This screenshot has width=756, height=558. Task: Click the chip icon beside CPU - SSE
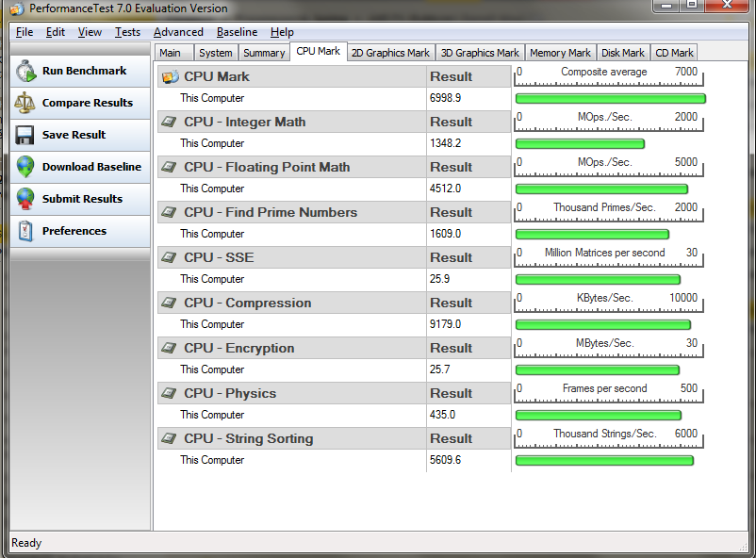[169, 257]
